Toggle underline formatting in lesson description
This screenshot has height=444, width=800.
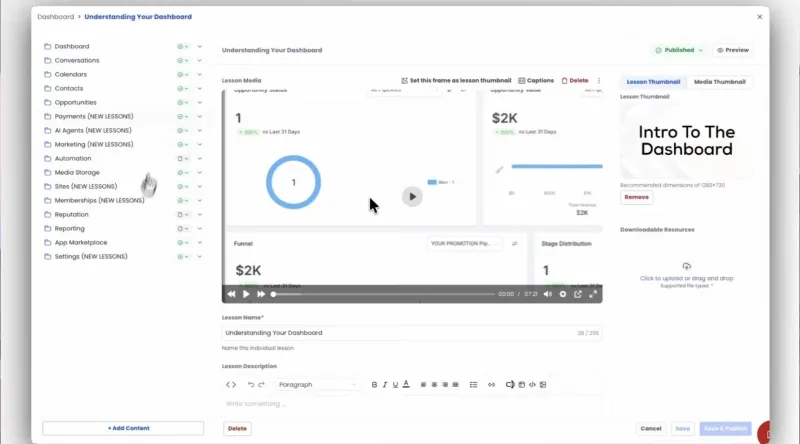(x=395, y=385)
